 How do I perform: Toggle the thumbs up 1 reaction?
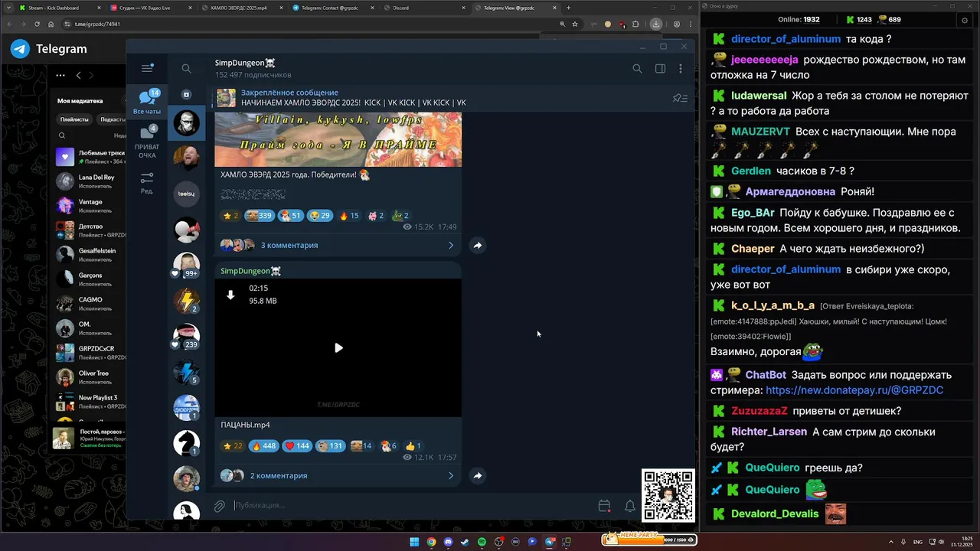click(413, 445)
